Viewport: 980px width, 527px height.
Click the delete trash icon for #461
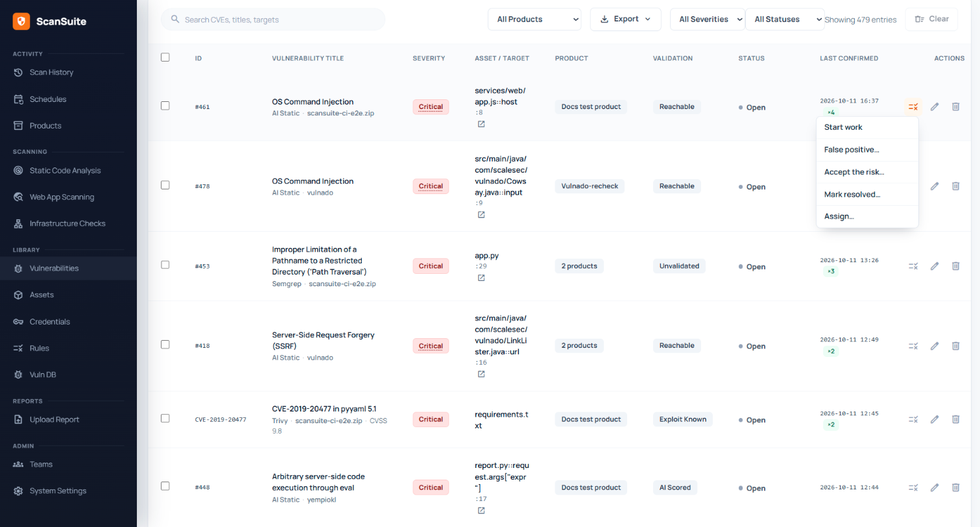955,106
